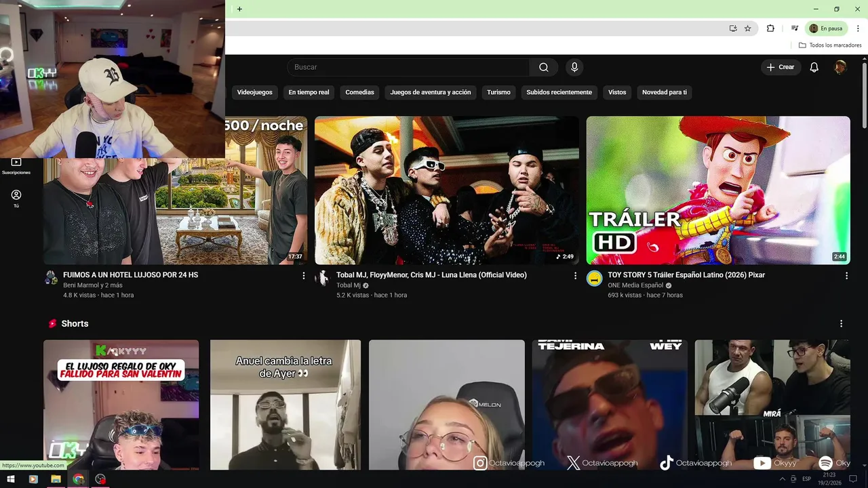Click the page vertical scrollbar
868x488 pixels.
tap(865, 95)
